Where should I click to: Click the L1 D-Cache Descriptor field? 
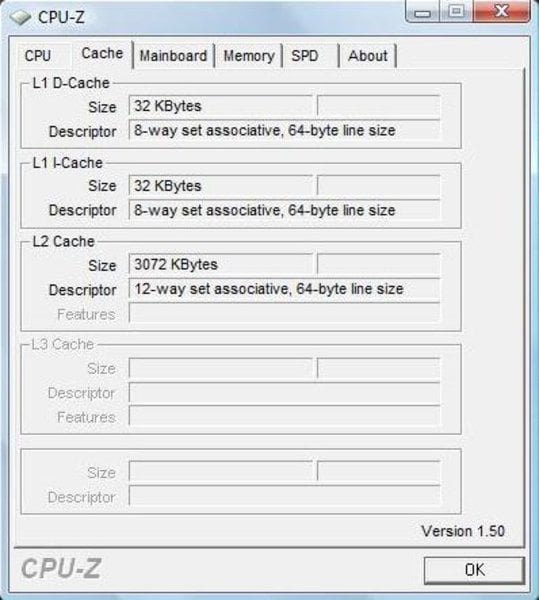click(284, 130)
